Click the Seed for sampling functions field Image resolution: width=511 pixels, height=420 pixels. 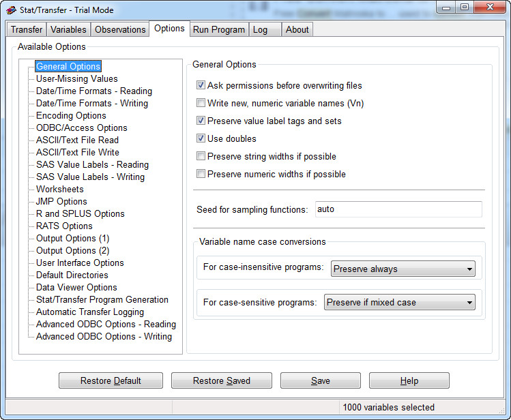398,209
